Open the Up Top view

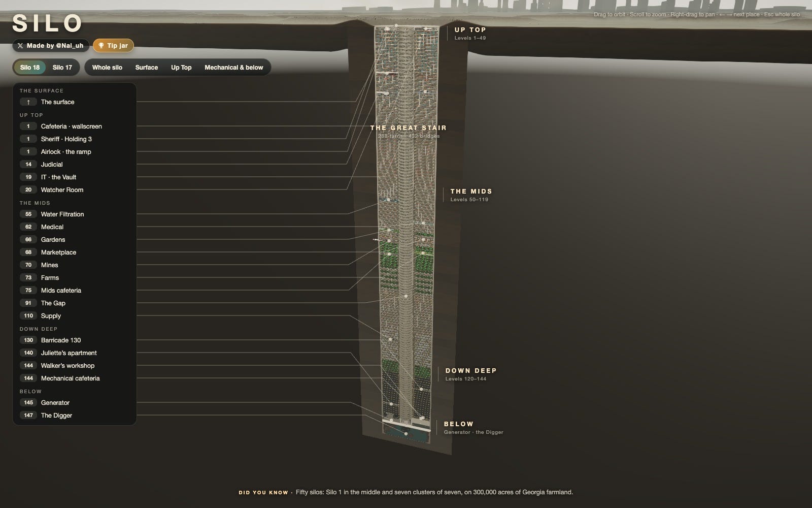(x=181, y=68)
